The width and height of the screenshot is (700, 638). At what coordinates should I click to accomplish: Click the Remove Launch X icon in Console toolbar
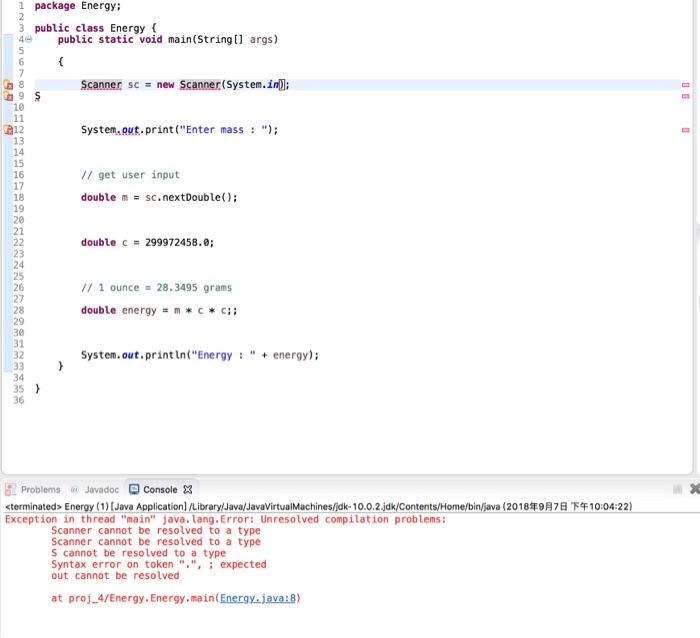695,489
